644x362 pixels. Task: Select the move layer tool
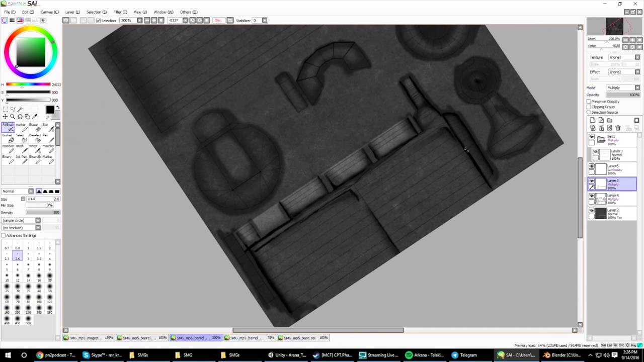click(x=6, y=117)
